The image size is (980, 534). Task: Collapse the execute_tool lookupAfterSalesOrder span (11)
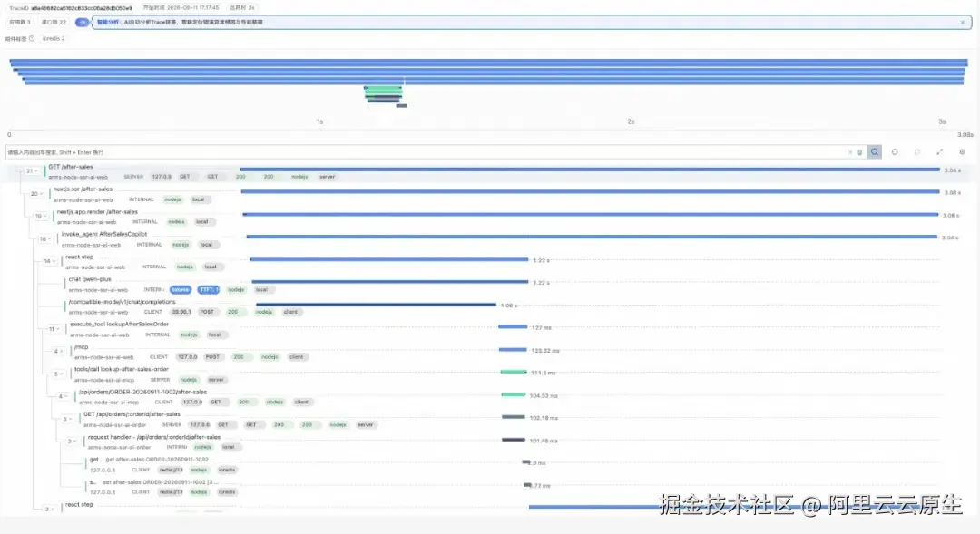[54, 328]
